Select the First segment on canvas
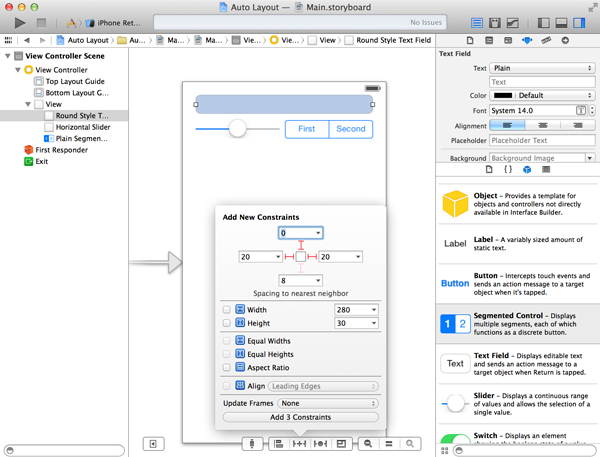600x457 pixels. click(307, 129)
